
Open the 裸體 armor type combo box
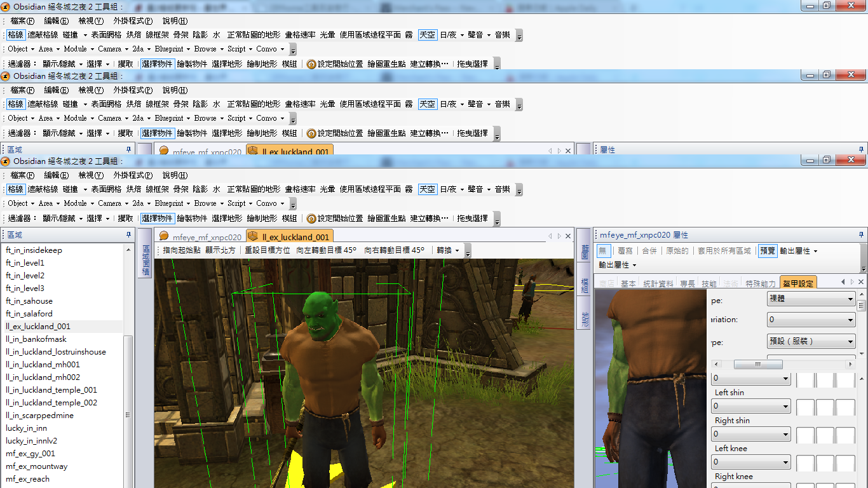(x=811, y=299)
